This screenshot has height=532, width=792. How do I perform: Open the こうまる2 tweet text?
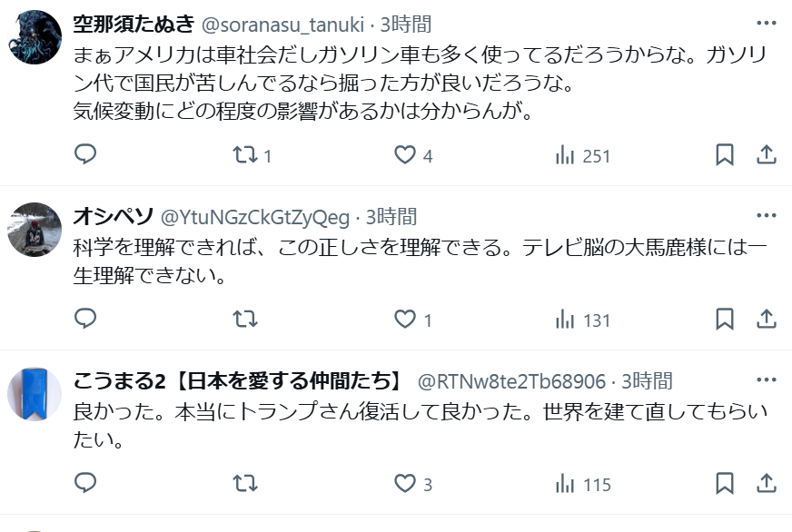[x=421, y=425]
